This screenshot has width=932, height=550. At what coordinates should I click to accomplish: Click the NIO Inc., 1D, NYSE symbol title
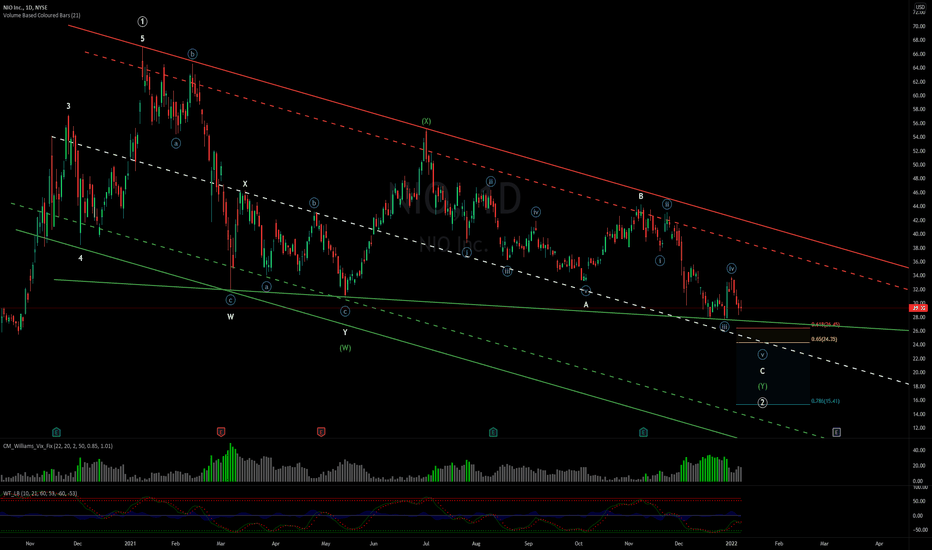point(25,8)
